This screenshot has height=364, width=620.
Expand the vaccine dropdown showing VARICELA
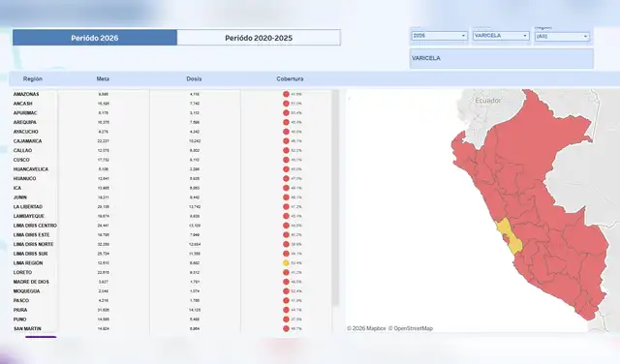[501, 36]
